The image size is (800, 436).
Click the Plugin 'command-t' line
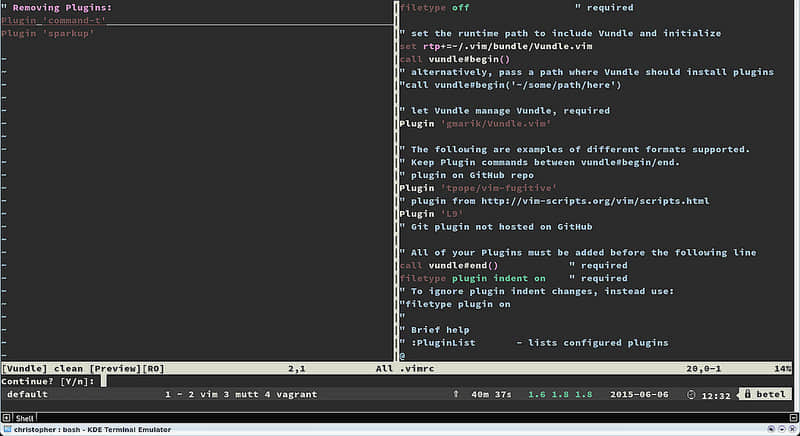(53, 20)
